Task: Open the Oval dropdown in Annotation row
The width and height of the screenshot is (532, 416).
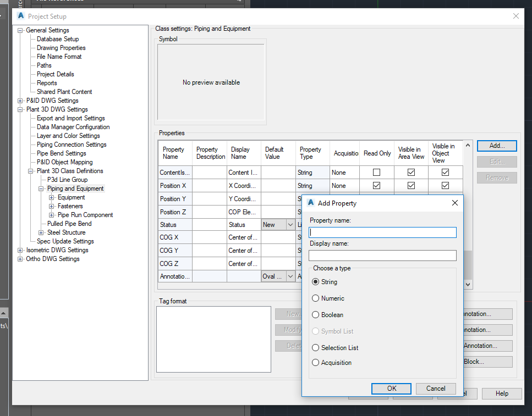Action: (x=290, y=276)
